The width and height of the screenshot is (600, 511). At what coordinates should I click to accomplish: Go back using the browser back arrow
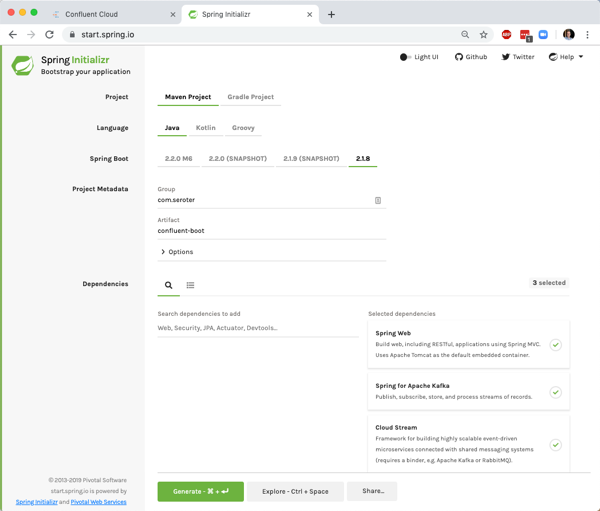(x=13, y=35)
